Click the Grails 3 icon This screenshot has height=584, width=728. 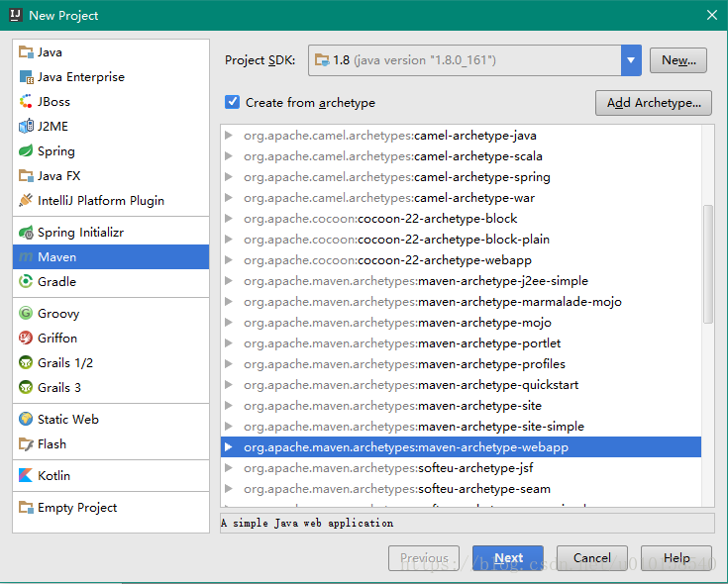click(26, 387)
